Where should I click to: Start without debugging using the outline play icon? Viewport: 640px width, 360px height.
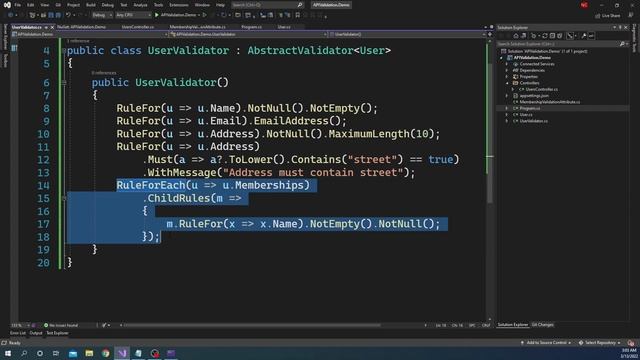[x=205, y=15]
